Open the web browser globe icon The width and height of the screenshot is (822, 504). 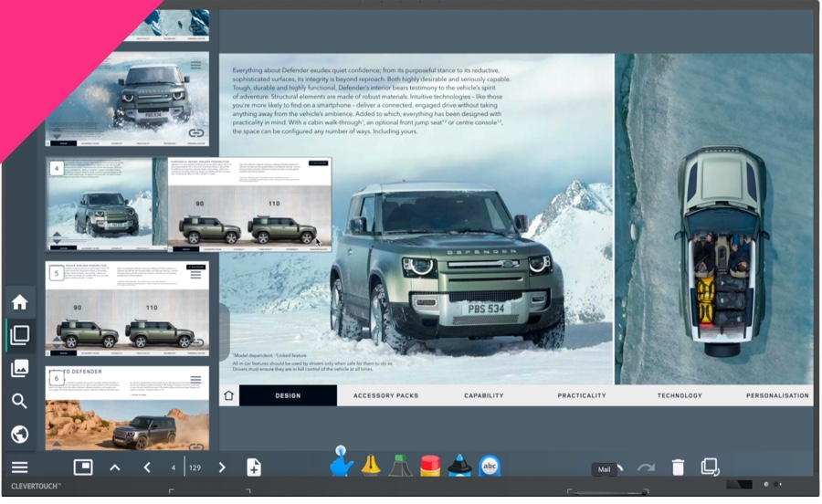pos(20,435)
